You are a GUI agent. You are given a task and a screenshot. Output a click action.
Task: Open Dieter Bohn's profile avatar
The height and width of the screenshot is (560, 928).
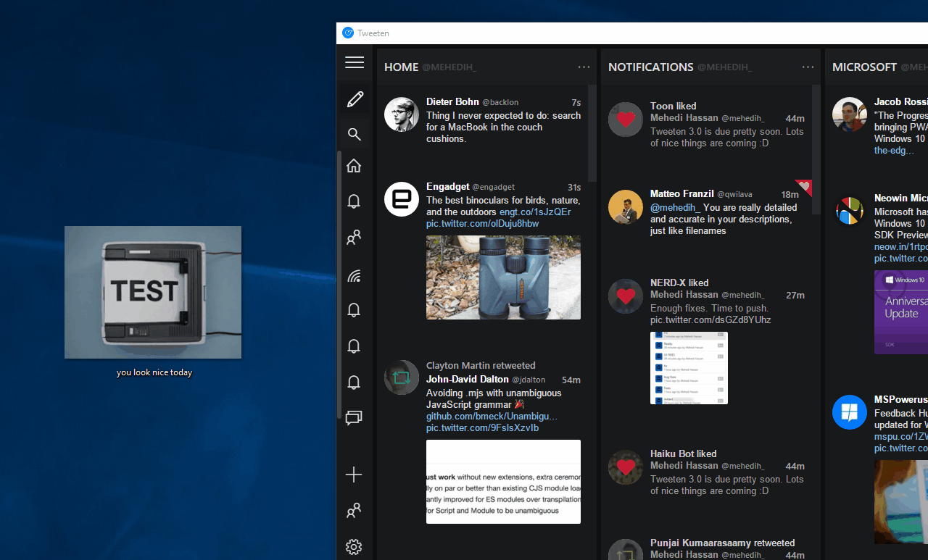402,114
